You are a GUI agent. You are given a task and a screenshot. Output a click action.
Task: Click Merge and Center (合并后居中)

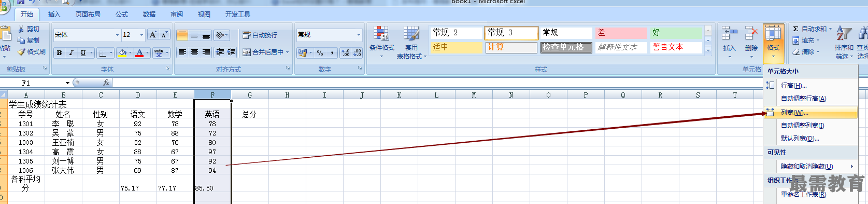265,52
